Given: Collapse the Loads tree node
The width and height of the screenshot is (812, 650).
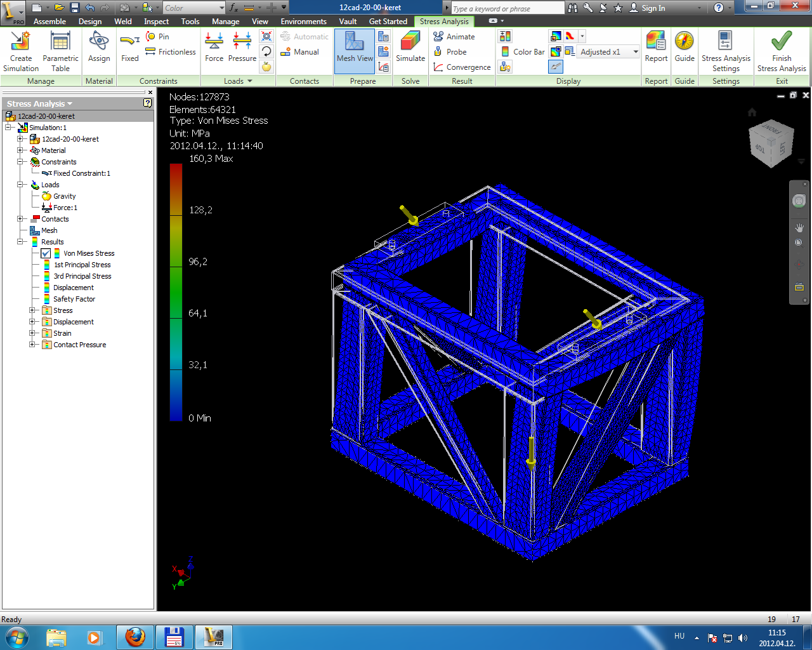Looking at the screenshot, I should tap(20, 185).
